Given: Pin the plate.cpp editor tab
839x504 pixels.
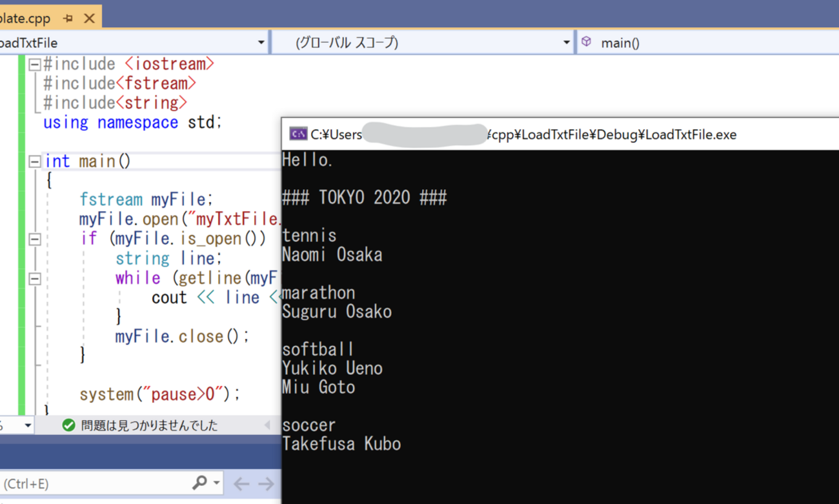Looking at the screenshot, I should click(x=68, y=19).
